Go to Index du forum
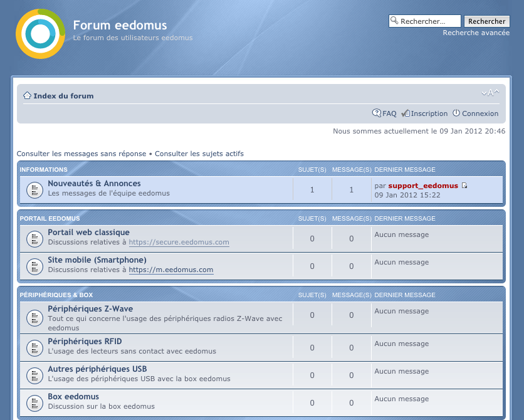 point(63,96)
